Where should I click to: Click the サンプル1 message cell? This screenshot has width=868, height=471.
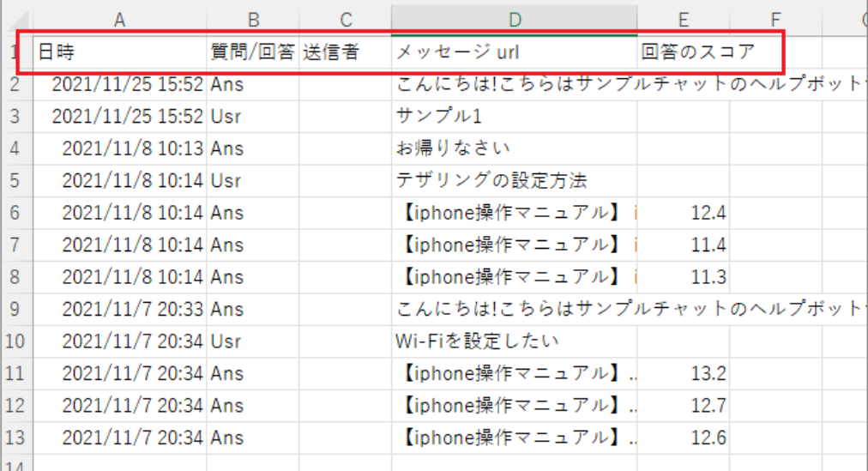[514, 117]
